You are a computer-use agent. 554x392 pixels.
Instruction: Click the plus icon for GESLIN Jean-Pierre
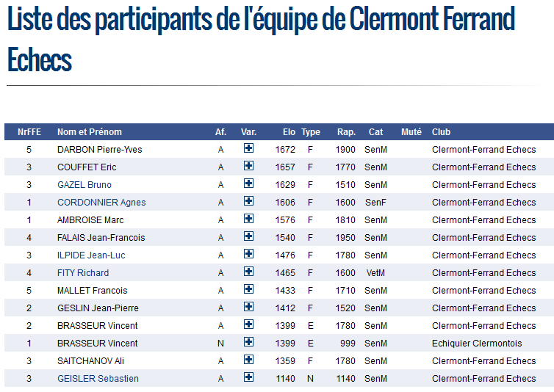249,307
